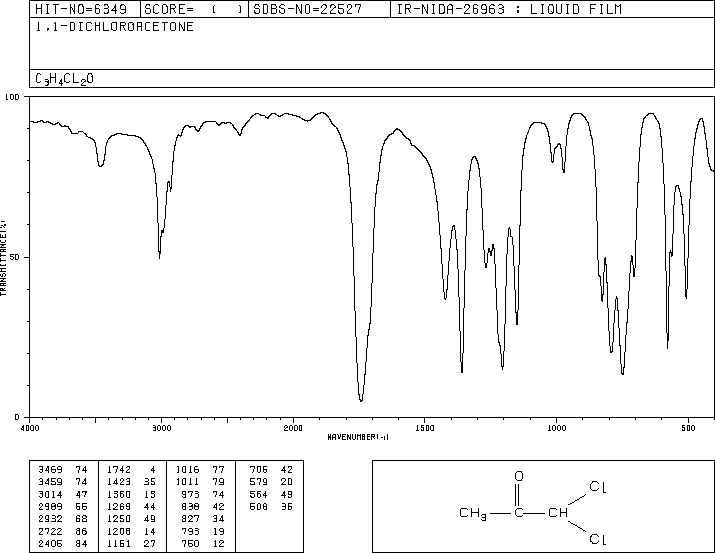
Task: Select the 827 peak entry in table
Action: (x=203, y=519)
